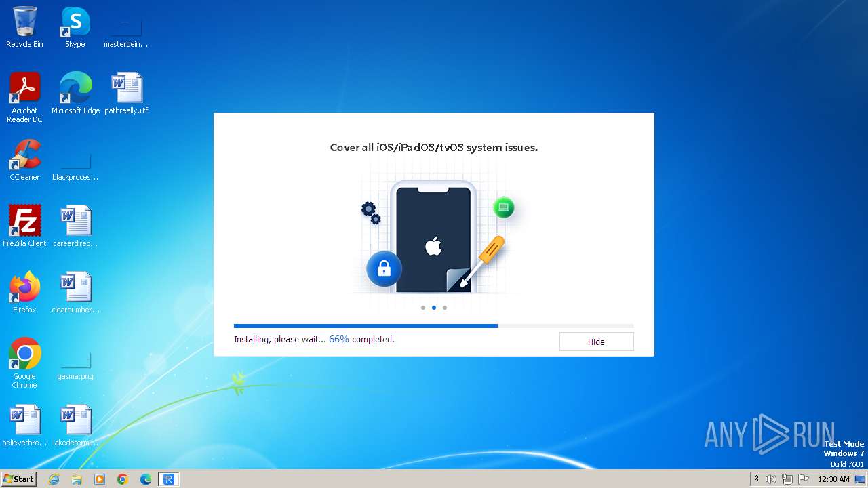Open Acrobat Reader DC shortcut
Viewport: 868px width, 488px height.
[24, 97]
